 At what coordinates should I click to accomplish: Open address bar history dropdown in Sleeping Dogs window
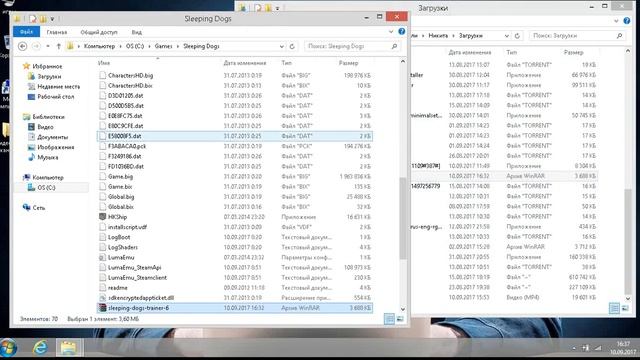(x=282, y=46)
